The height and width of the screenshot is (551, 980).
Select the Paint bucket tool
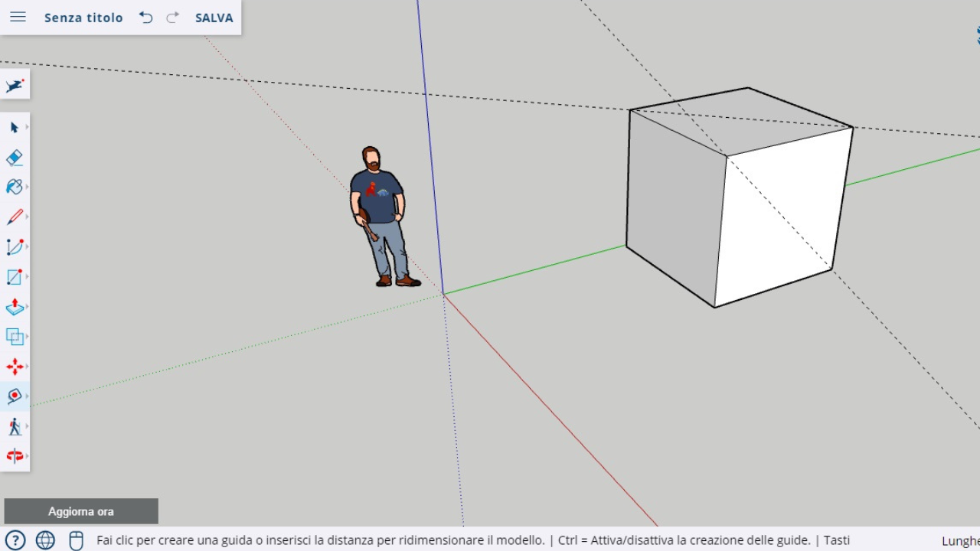(x=14, y=187)
